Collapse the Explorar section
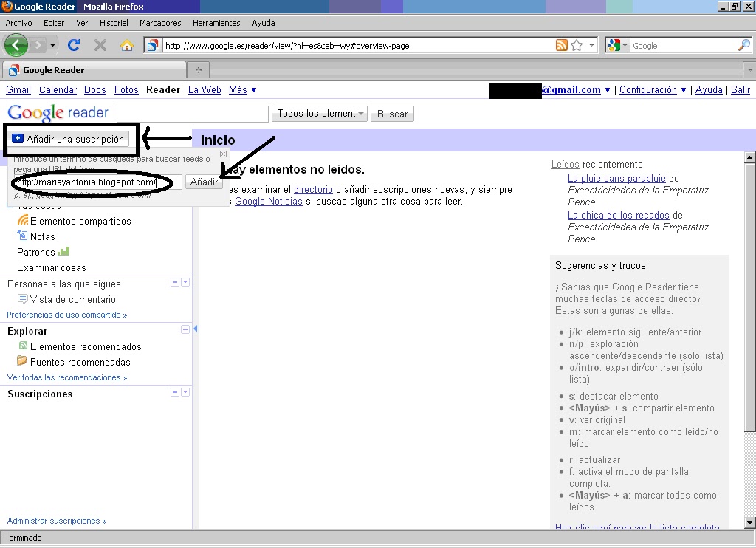The image size is (756, 548). coord(185,329)
